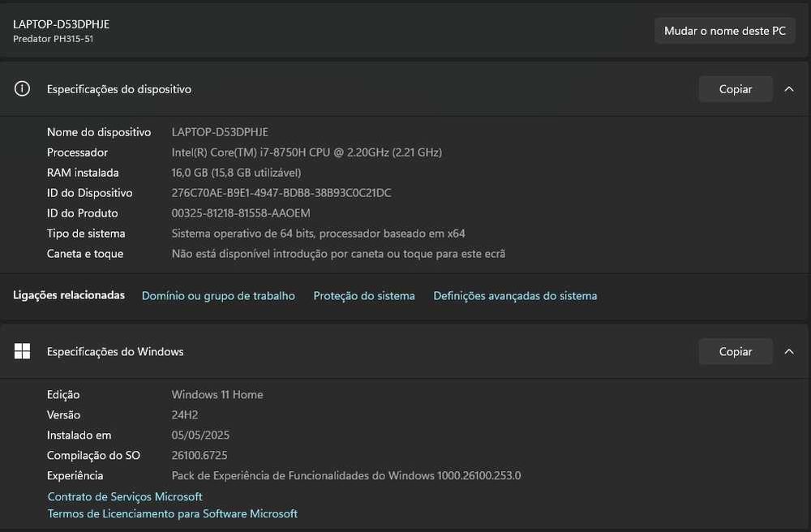
Task: Click the Sistema operativo de 64 bits value
Action: 318,234
